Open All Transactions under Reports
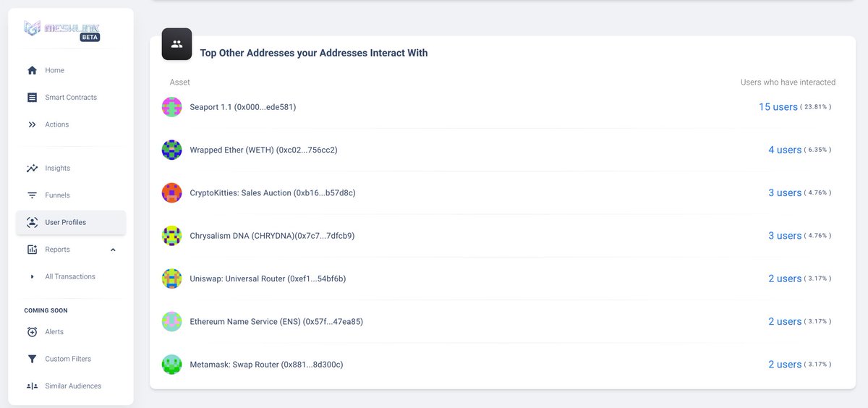 pyautogui.click(x=71, y=276)
